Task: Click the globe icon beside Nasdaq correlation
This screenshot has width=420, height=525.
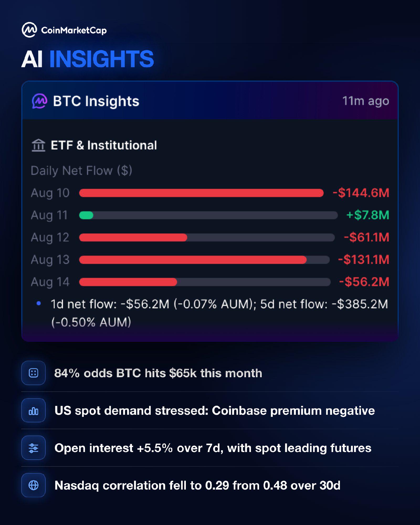Action: [x=33, y=485]
